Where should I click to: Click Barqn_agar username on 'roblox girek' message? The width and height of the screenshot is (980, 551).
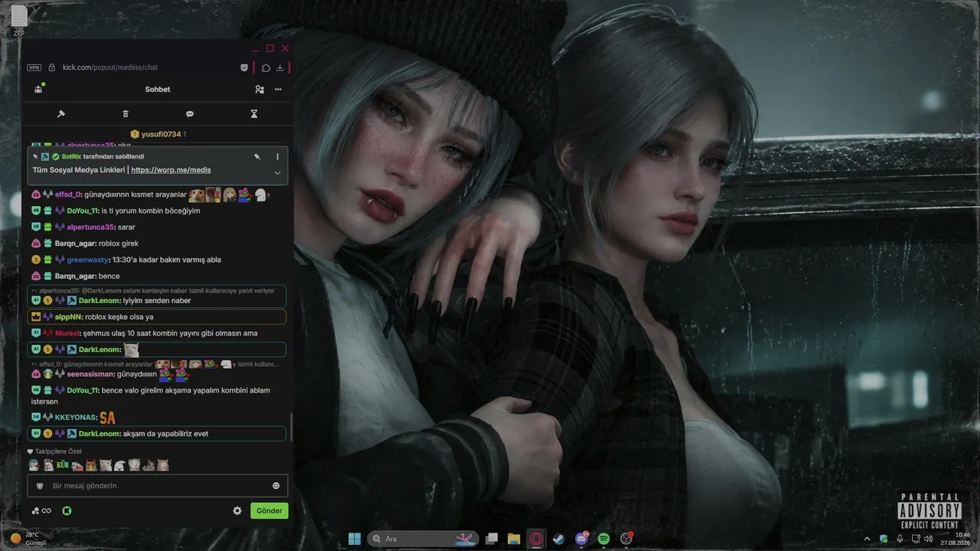point(75,243)
